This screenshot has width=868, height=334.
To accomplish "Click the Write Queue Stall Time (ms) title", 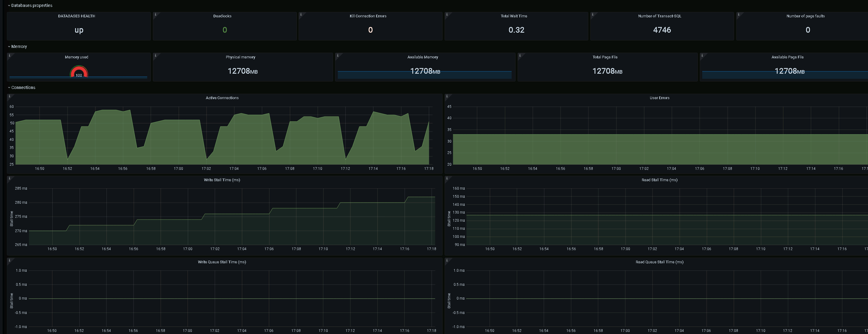I will [x=222, y=262].
